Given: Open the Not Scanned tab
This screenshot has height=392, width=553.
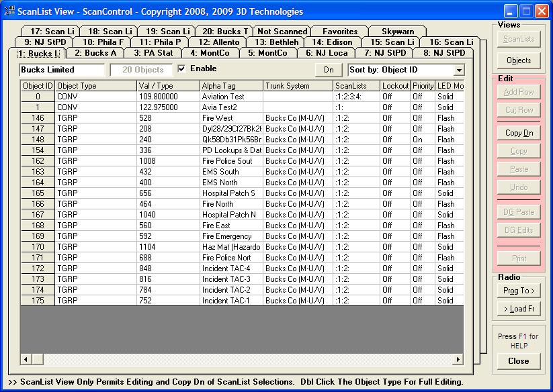Looking at the screenshot, I should (x=282, y=32).
